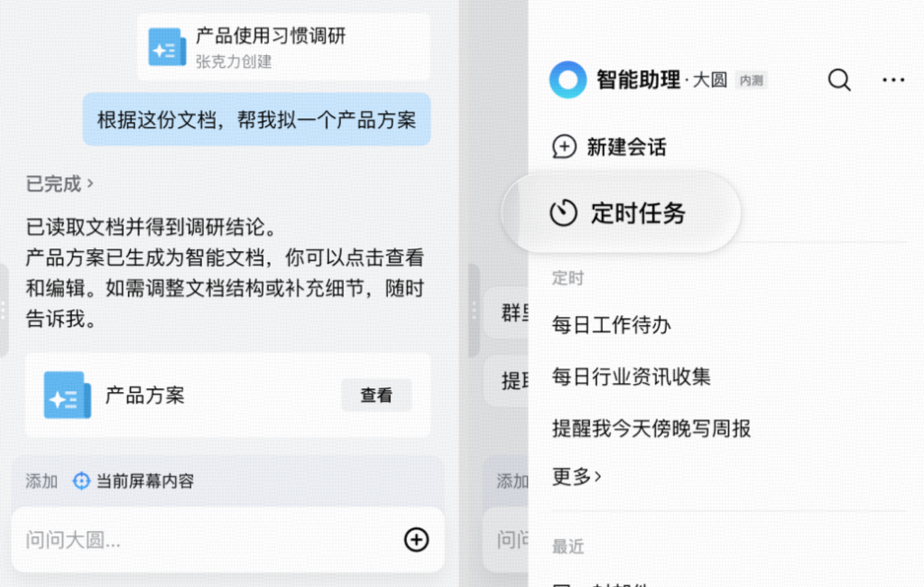Open search with the magnifier icon
Screen dimensions: 924x587
tap(839, 79)
